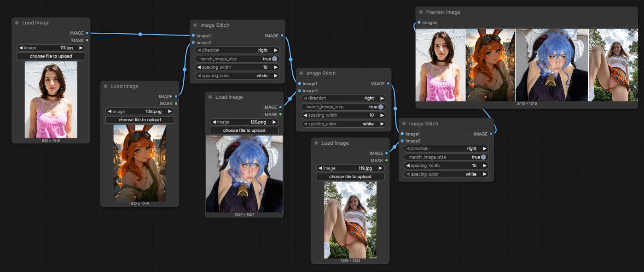Click the 3742 × 1216 size label
The image size is (644, 272).
(527, 104)
